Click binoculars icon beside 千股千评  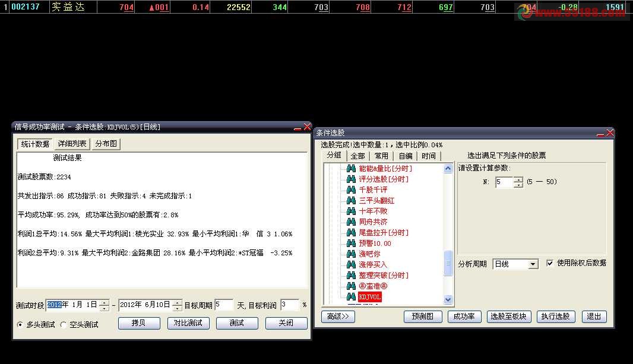351,189
